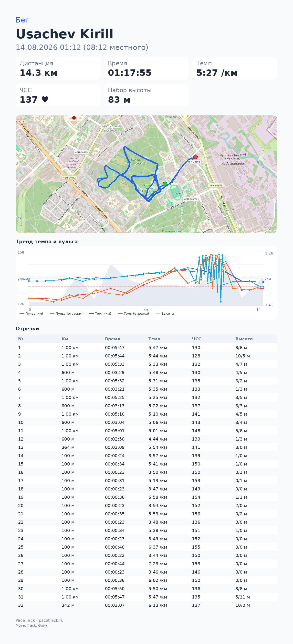The height and width of the screenshot is (644, 293).
Task: Click the Брусчатый посёлок map label
Action: click(x=111, y=128)
